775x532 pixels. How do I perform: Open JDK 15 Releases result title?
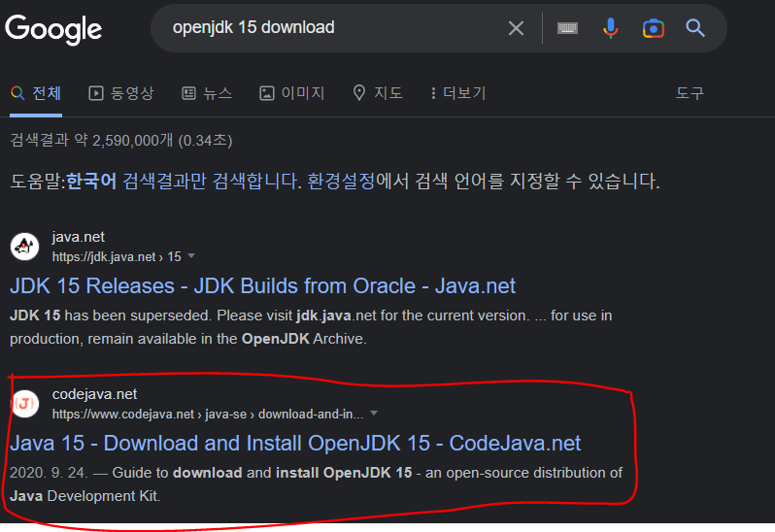(x=262, y=286)
